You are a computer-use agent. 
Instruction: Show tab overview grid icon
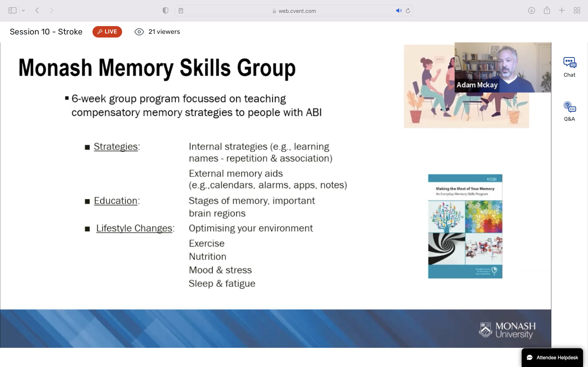pos(577,10)
